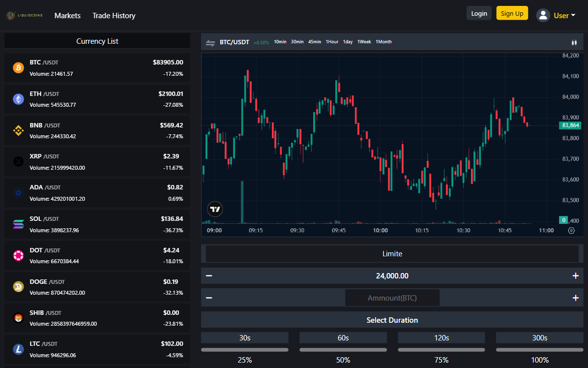Increase price with the plus stepper
The width and height of the screenshot is (588, 368).
[575, 276]
